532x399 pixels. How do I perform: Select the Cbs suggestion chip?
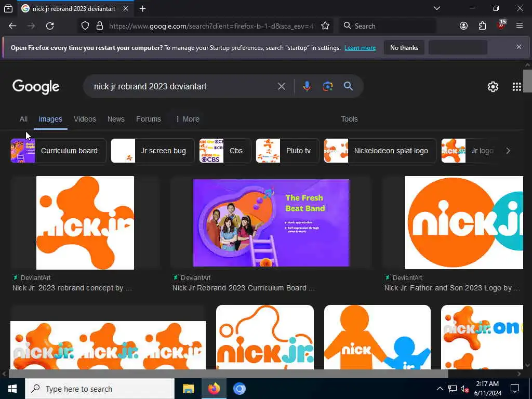click(225, 151)
